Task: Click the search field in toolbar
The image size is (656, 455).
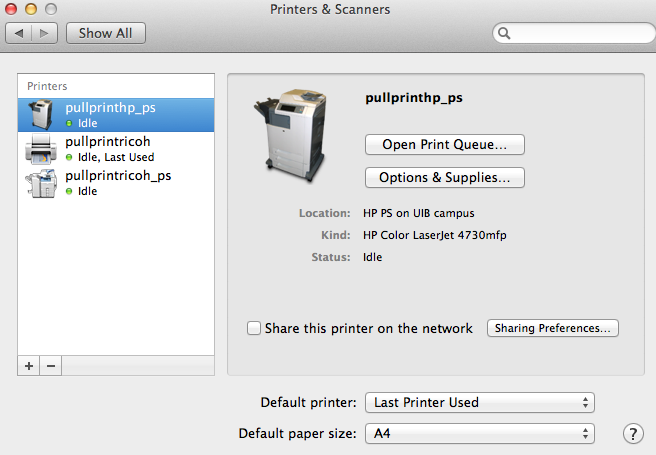Action: pyautogui.click(x=572, y=34)
